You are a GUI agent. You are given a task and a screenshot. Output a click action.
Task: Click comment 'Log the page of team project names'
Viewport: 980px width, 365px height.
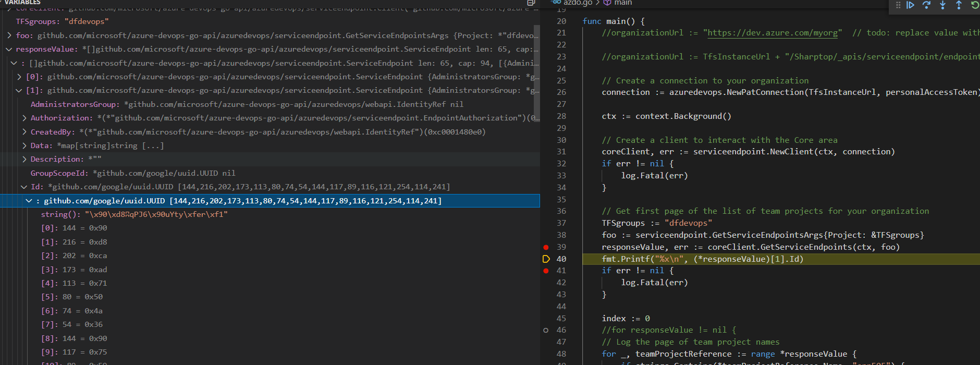(691, 342)
